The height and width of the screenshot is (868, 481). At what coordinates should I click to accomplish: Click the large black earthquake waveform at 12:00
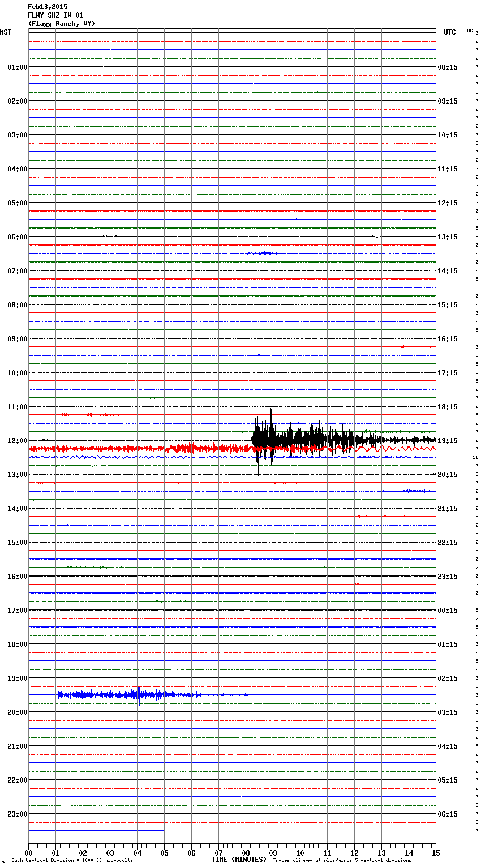[343, 440]
